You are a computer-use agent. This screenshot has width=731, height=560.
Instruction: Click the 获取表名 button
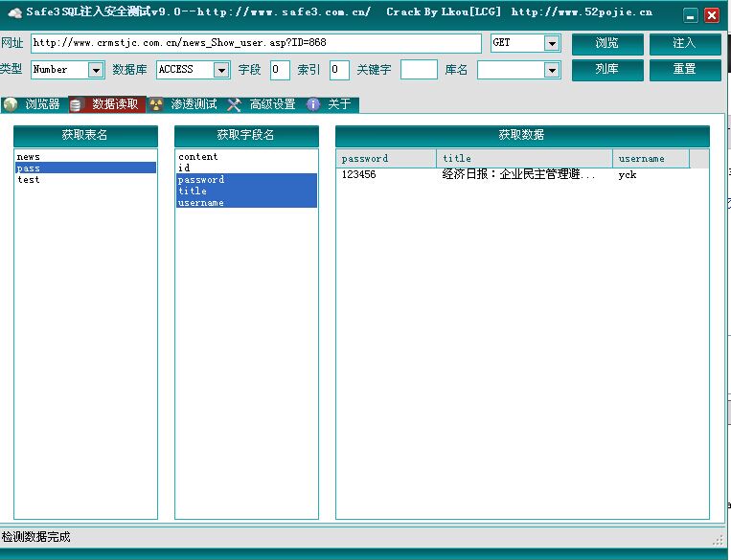click(85, 136)
